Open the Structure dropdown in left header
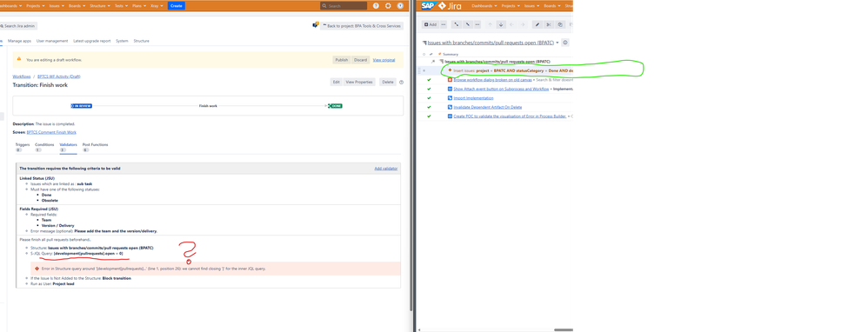 100,5
